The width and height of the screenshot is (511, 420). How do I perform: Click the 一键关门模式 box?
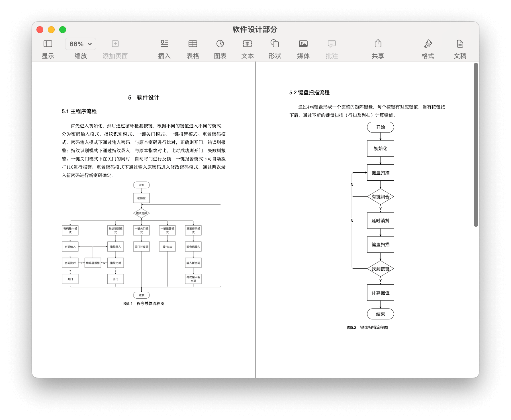coord(142,230)
